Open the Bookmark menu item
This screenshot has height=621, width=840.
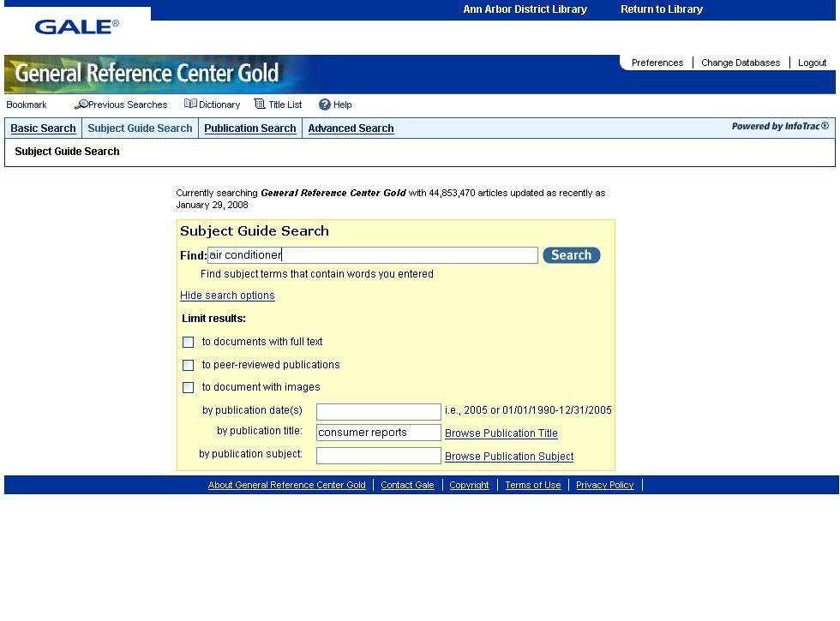pos(27,104)
